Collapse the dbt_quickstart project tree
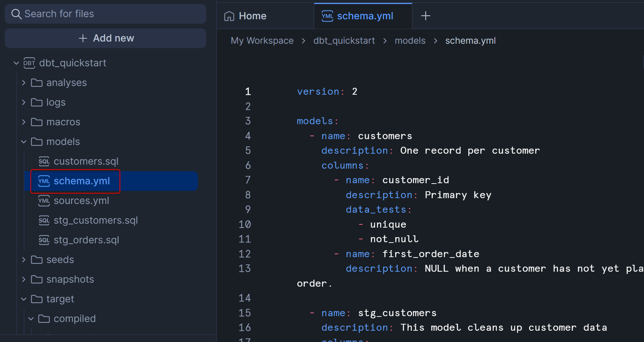Image resolution: width=644 pixels, height=342 pixels. click(16, 63)
